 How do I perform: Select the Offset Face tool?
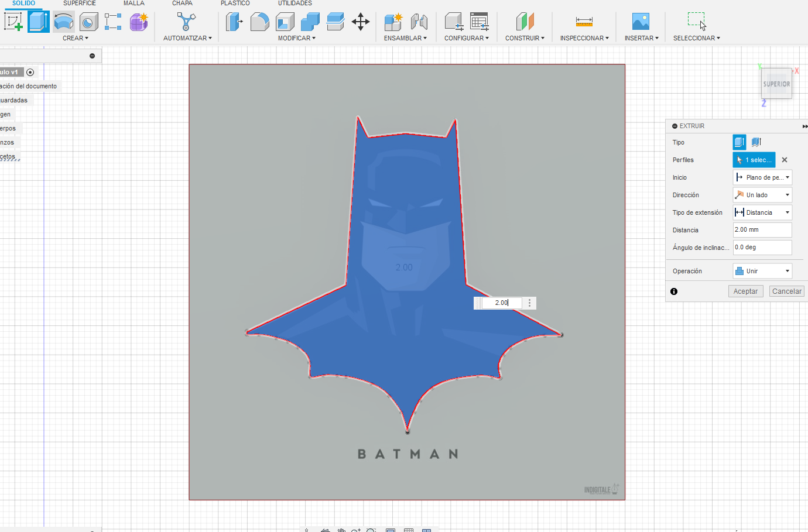tap(335, 22)
